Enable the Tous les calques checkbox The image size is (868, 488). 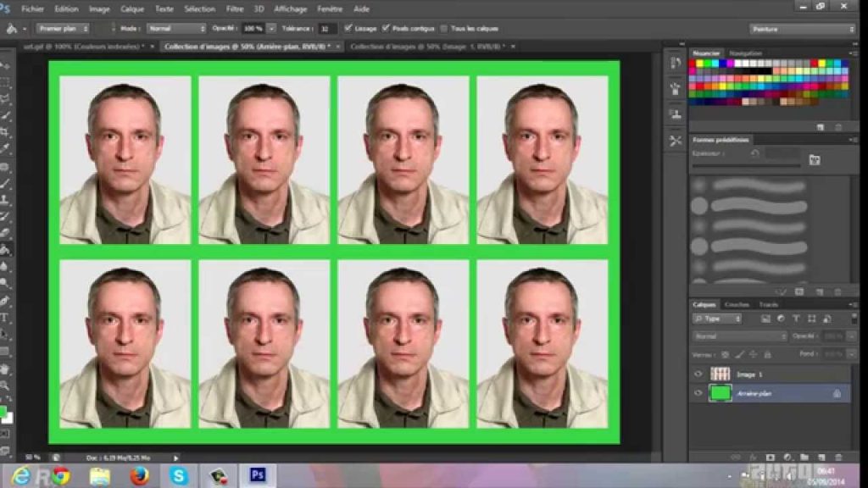tap(444, 28)
